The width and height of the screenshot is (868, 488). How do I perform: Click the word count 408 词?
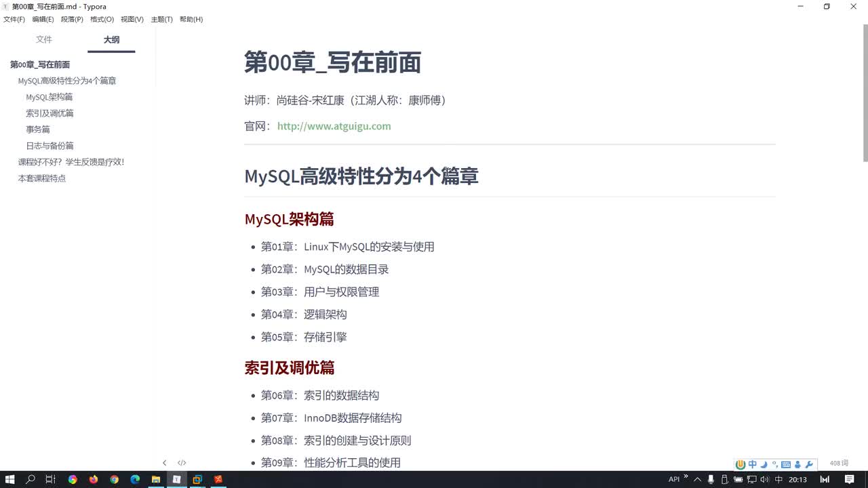point(839,463)
